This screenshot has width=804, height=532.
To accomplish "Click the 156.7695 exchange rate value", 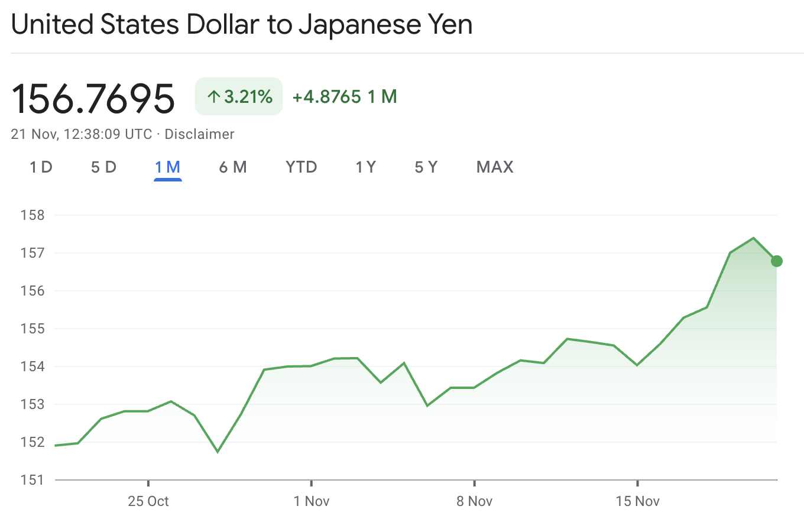I will (x=93, y=98).
